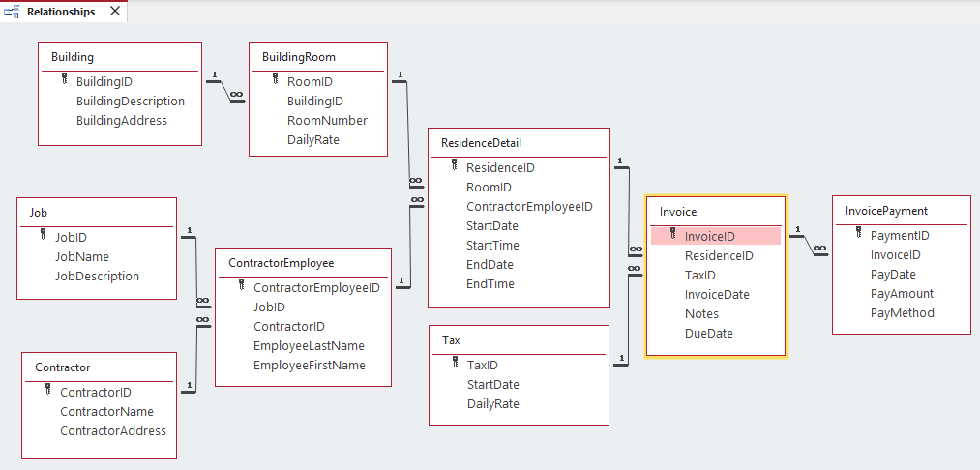Click the key icon next to PaymentID
The width and height of the screenshot is (980, 470).
point(859,233)
